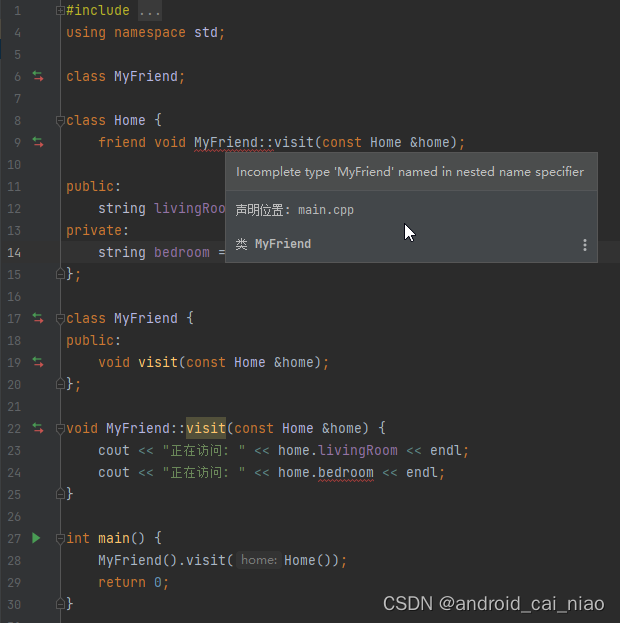Click the error-underlined MyFriend:: on line 9
Viewport: 620px width, 623px height.
pyautogui.click(x=234, y=143)
